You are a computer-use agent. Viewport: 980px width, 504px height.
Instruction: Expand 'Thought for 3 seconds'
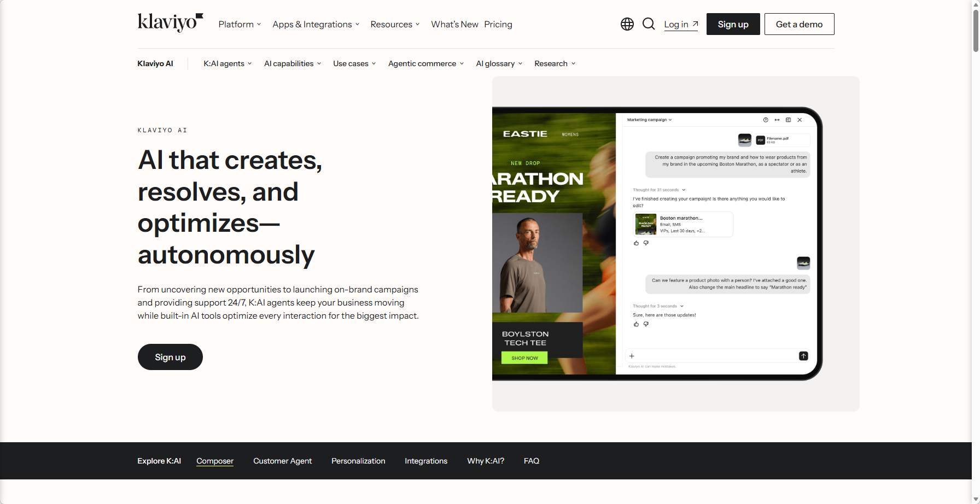658,306
